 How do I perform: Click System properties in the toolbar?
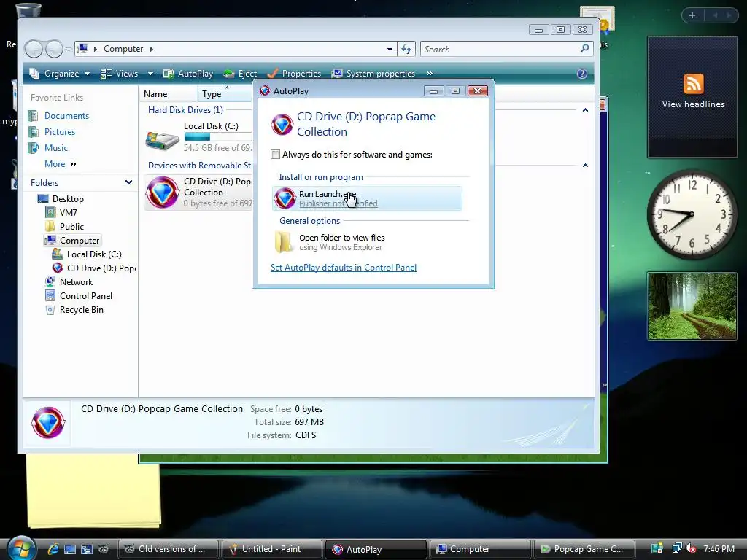point(373,74)
